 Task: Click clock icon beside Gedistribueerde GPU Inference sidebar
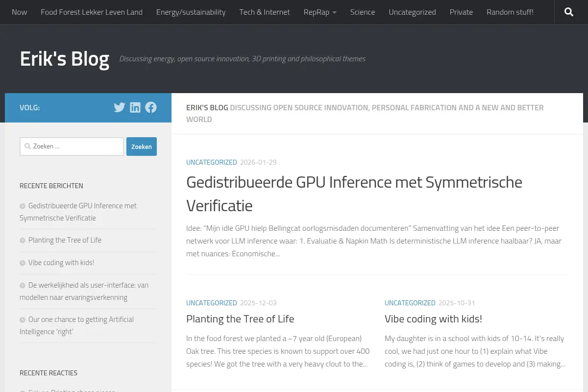[23, 206]
